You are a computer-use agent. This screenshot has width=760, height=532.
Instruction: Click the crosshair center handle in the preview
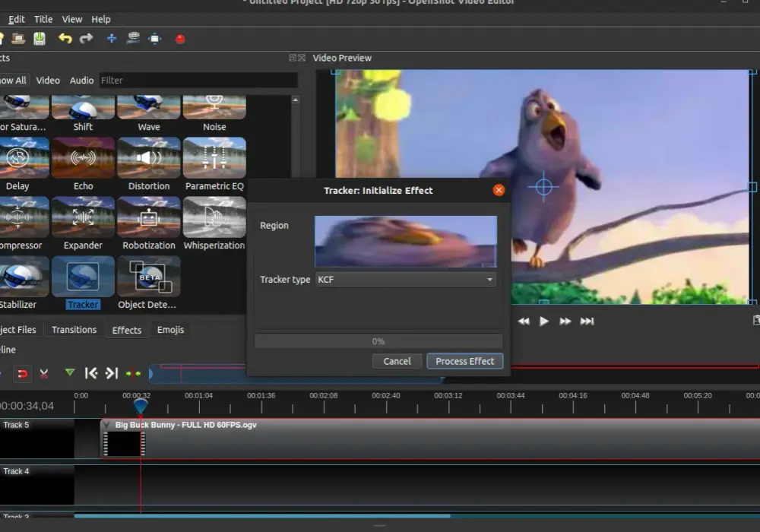point(544,186)
